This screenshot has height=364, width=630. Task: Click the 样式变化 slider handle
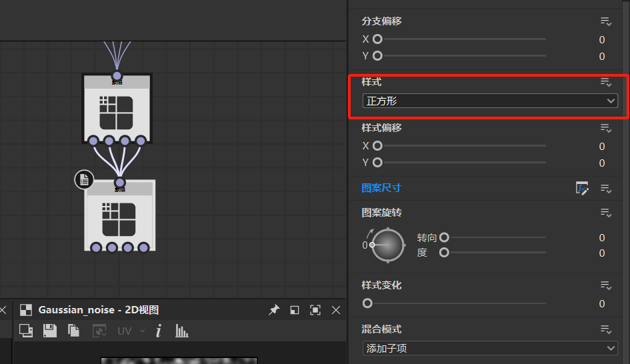(x=367, y=303)
